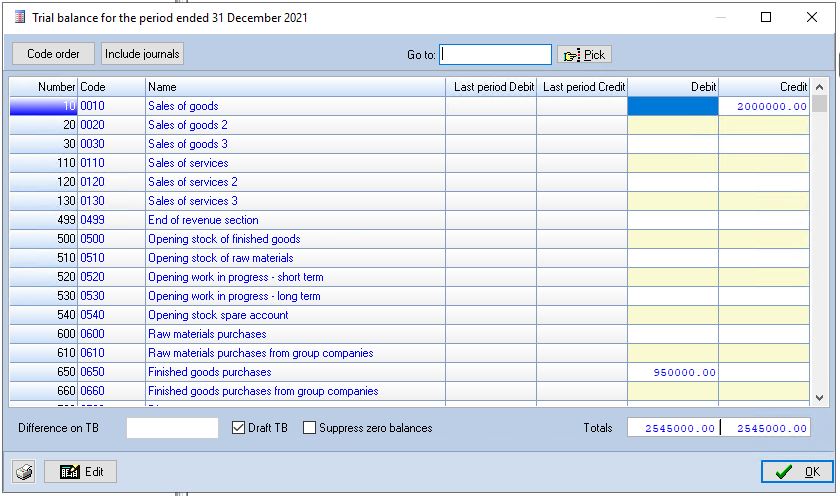
Task: Click the Debit column header
Action: point(673,87)
